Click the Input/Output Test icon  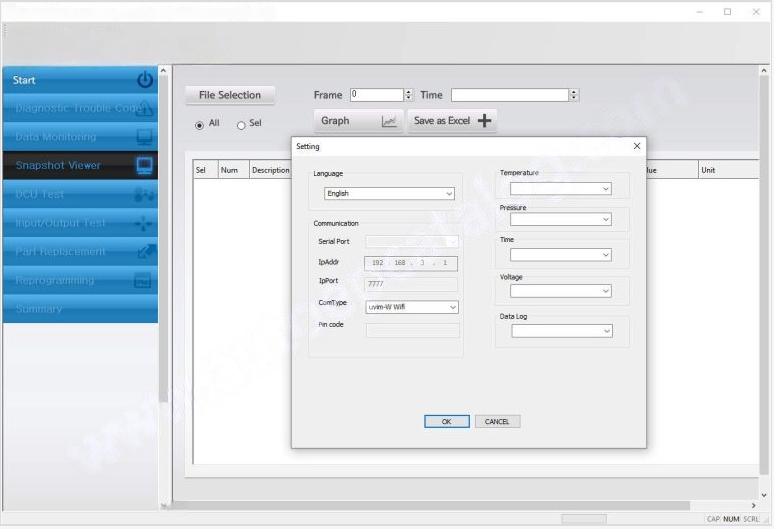pos(144,223)
